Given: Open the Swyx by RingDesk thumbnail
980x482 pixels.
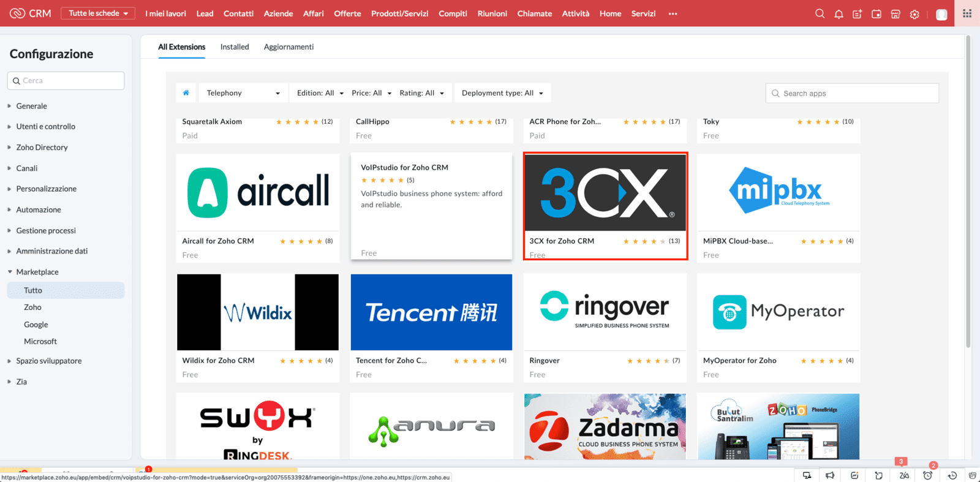Looking at the screenshot, I should pyautogui.click(x=258, y=426).
